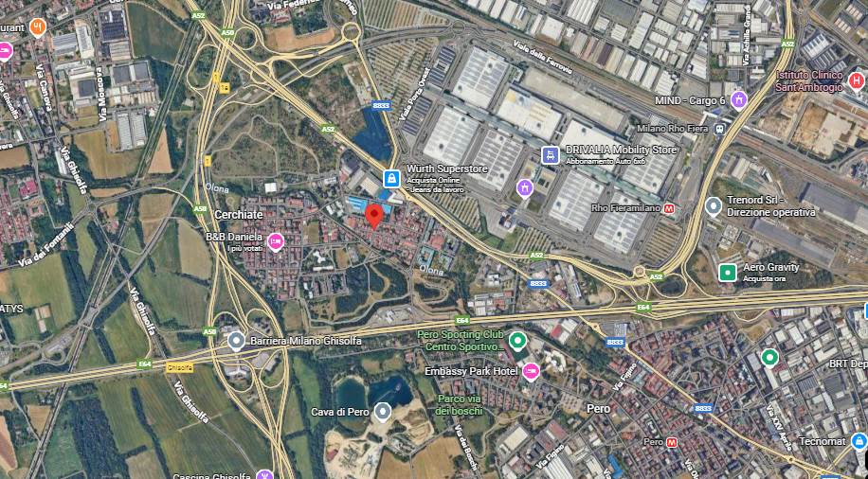Select the Cava di Pero grey marker
868x479 pixels.
pyautogui.click(x=383, y=412)
